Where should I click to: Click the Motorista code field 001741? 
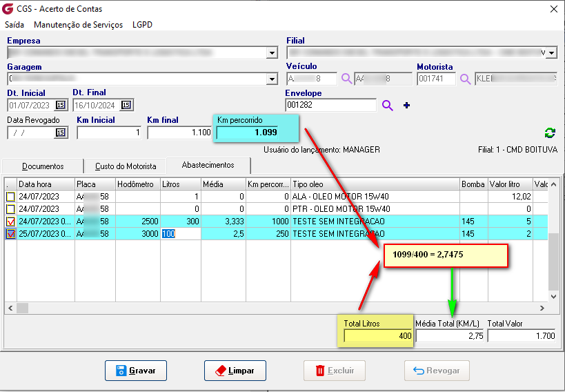tap(437, 79)
